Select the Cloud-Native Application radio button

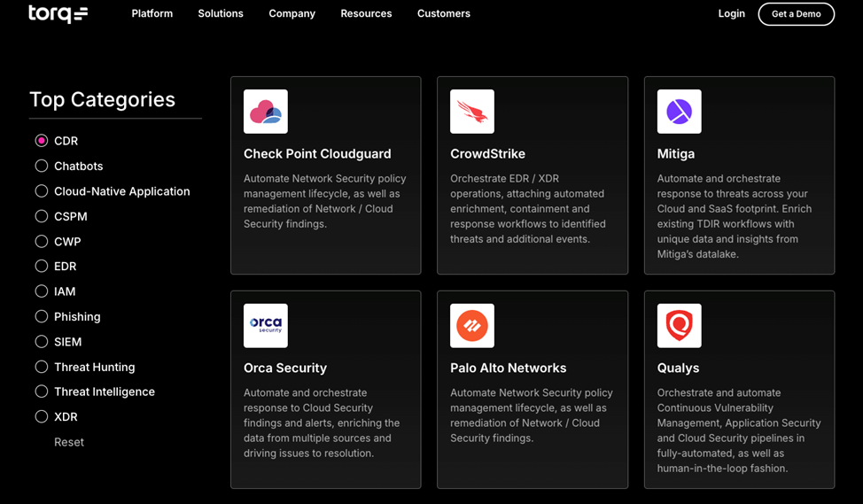[42, 191]
